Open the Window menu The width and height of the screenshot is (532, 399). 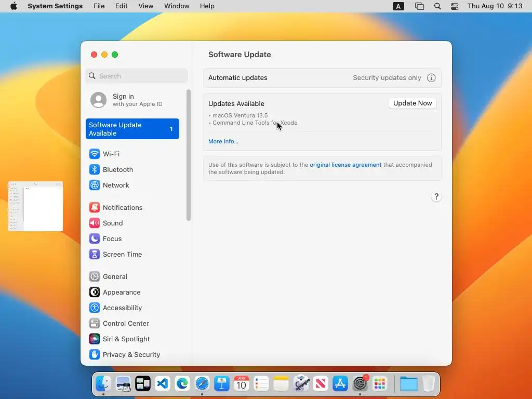(x=177, y=6)
